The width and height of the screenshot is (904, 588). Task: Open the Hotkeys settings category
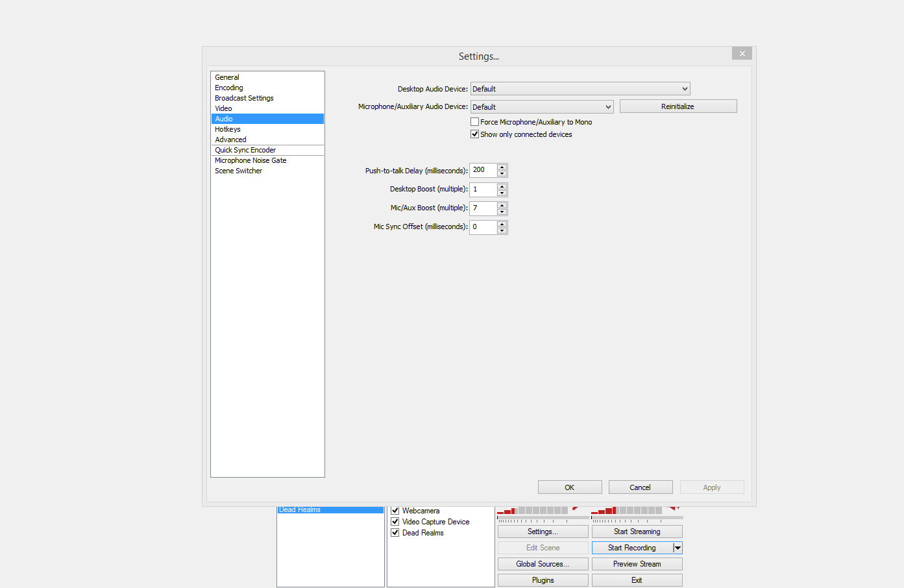coord(267,129)
